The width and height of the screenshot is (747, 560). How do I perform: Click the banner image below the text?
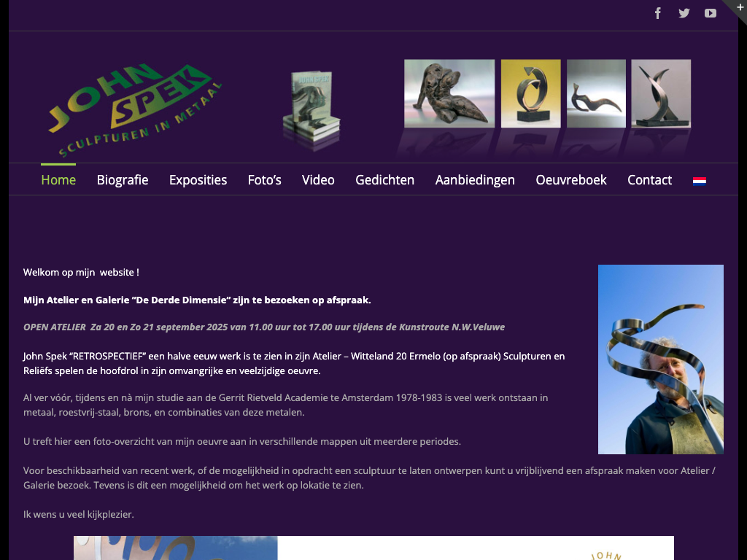click(x=373, y=548)
